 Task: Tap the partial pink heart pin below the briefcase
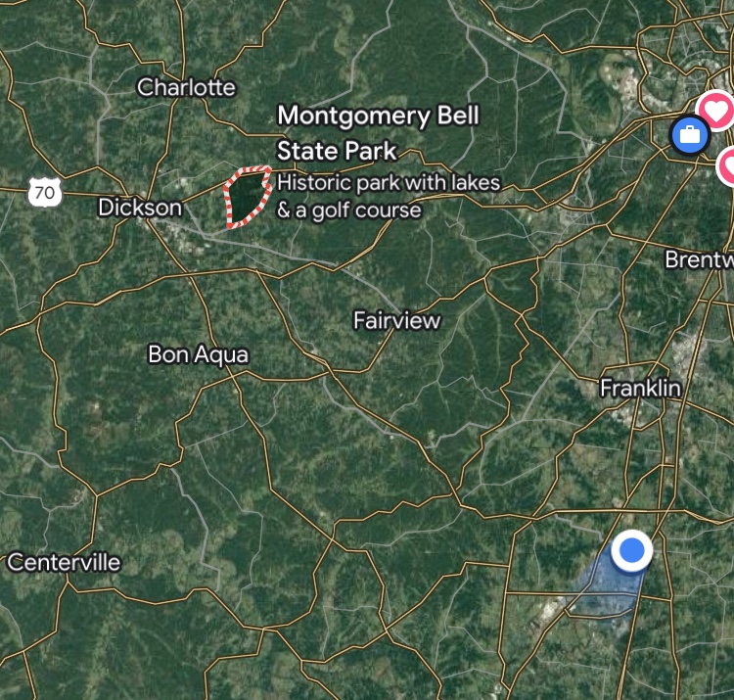point(726,165)
